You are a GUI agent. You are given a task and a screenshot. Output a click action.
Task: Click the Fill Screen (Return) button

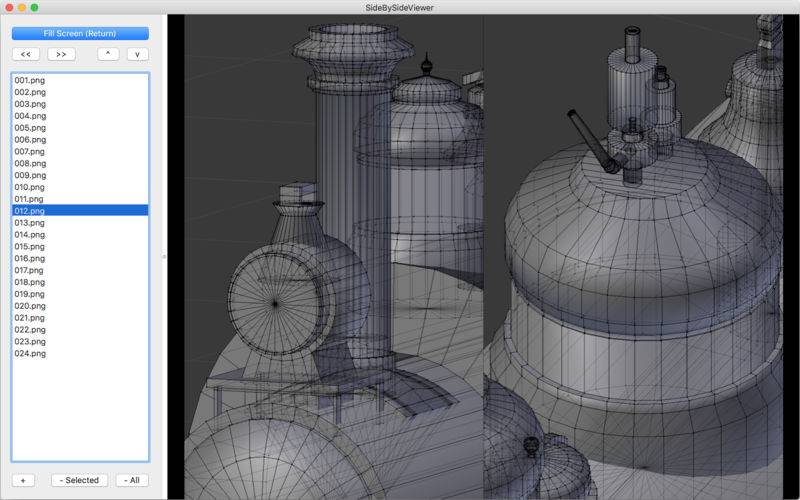pyautogui.click(x=80, y=33)
